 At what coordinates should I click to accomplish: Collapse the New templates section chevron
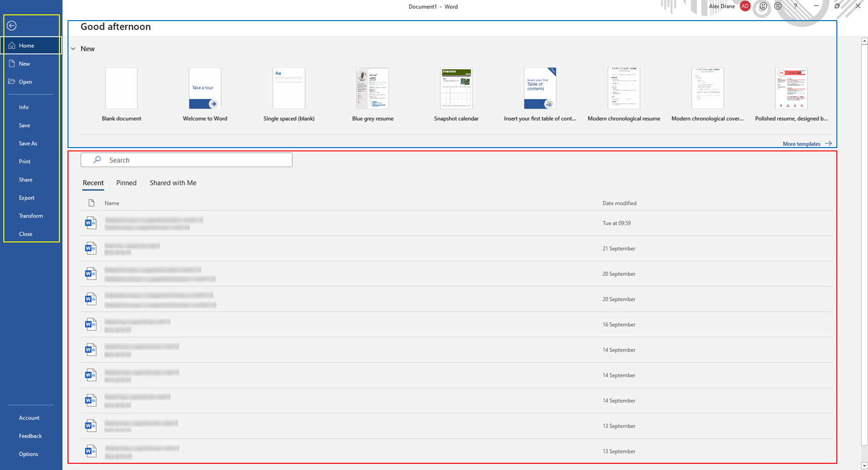[73, 49]
